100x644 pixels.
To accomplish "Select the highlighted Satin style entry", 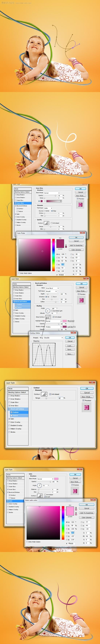I will [x=15, y=501].
